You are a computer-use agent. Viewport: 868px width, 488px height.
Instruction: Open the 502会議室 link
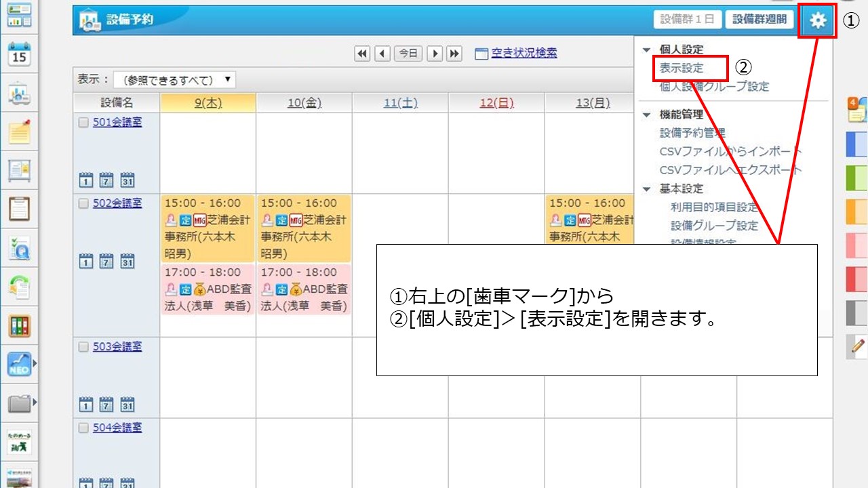tap(117, 203)
